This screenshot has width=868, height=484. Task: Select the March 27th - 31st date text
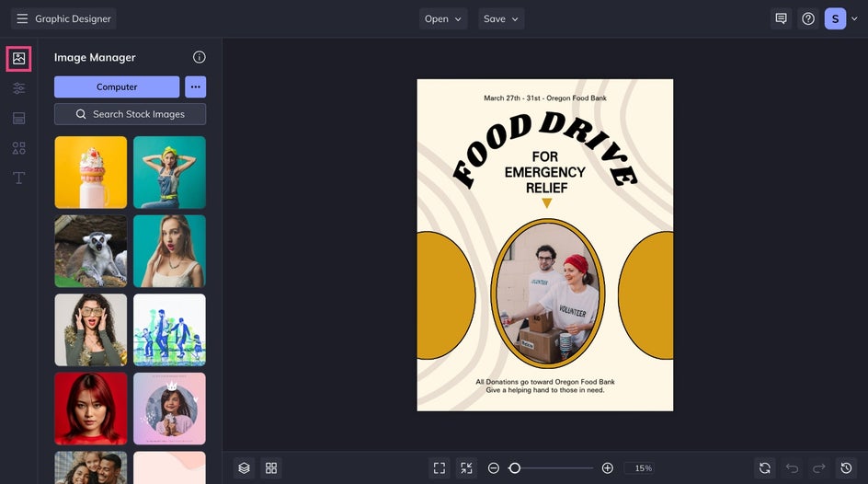point(545,98)
